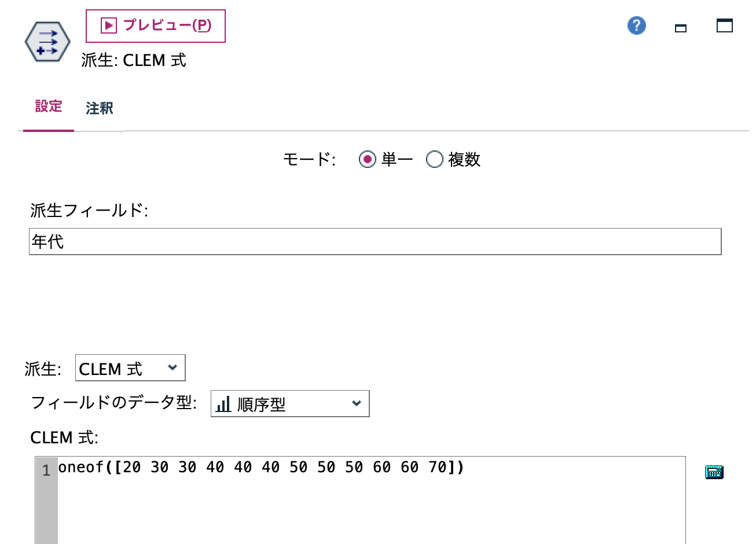The width and height of the screenshot is (756, 544).
Task: Expand the 順序型 data type selector
Action: click(357, 404)
